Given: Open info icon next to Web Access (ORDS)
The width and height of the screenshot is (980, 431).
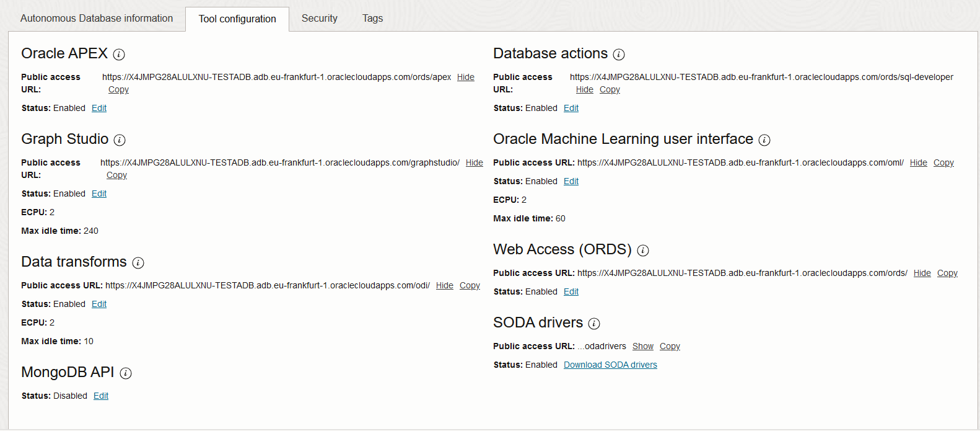Looking at the screenshot, I should pyautogui.click(x=643, y=251).
